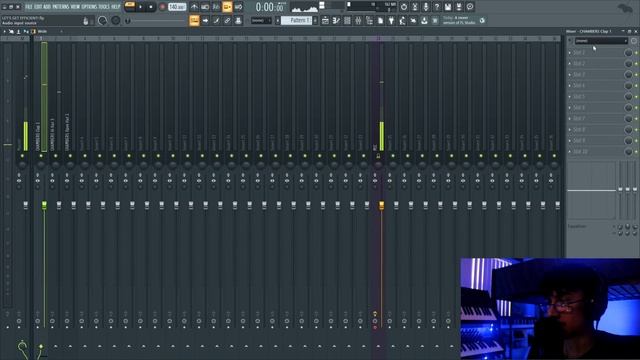
Task: Toggle the countdown before recording icon
Action: (216, 7)
